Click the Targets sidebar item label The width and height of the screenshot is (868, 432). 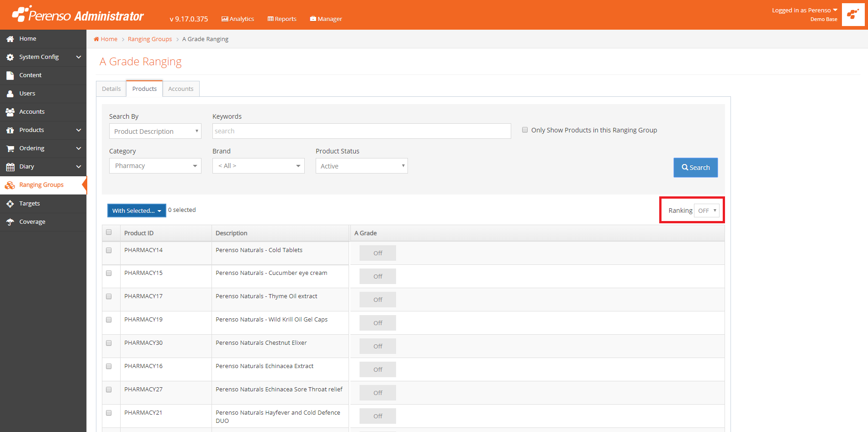(x=30, y=204)
